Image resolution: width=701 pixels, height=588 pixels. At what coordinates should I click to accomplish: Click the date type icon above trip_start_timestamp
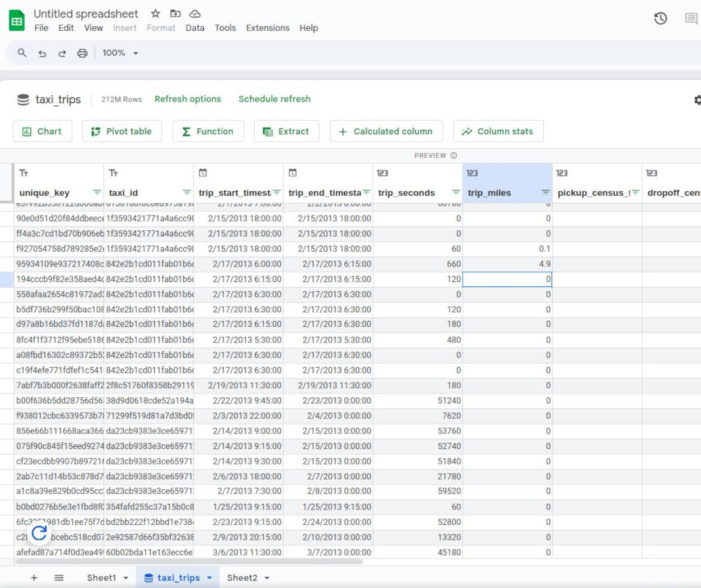coord(203,173)
